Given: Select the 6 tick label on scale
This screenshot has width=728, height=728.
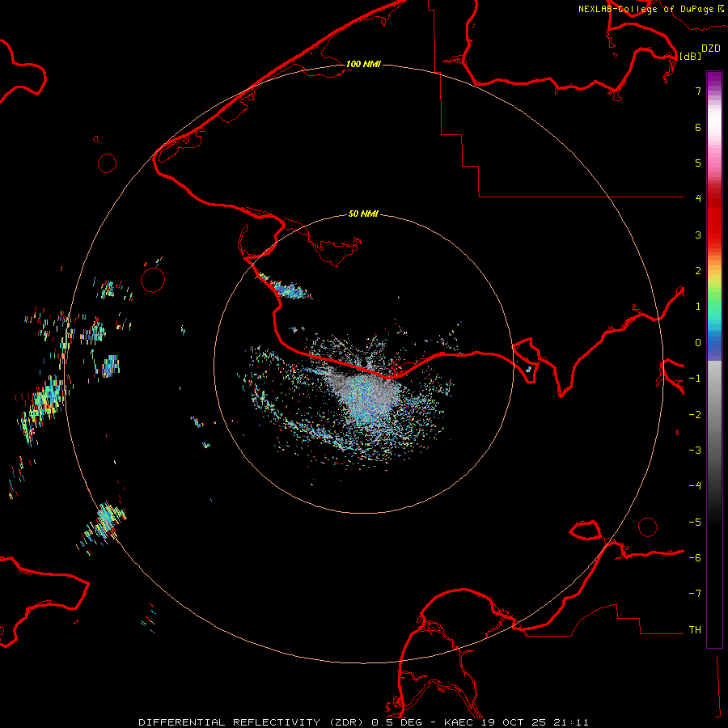Looking at the screenshot, I should click(x=698, y=127).
